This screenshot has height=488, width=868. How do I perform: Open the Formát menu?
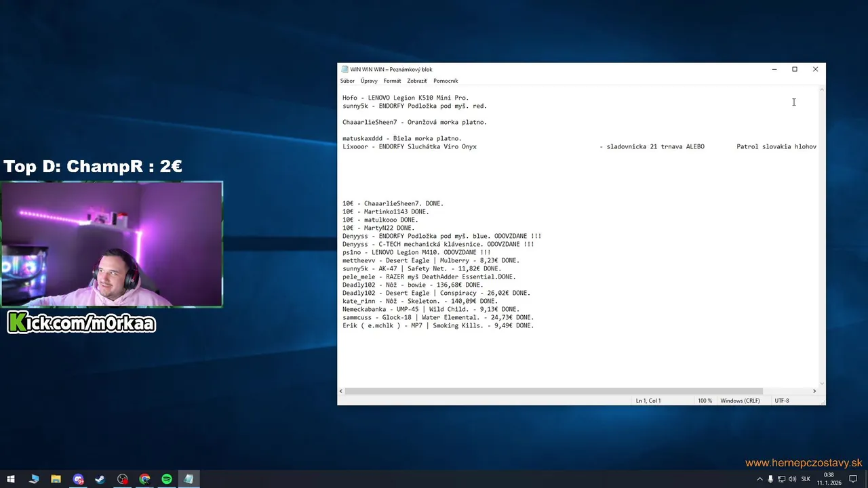[392, 81]
